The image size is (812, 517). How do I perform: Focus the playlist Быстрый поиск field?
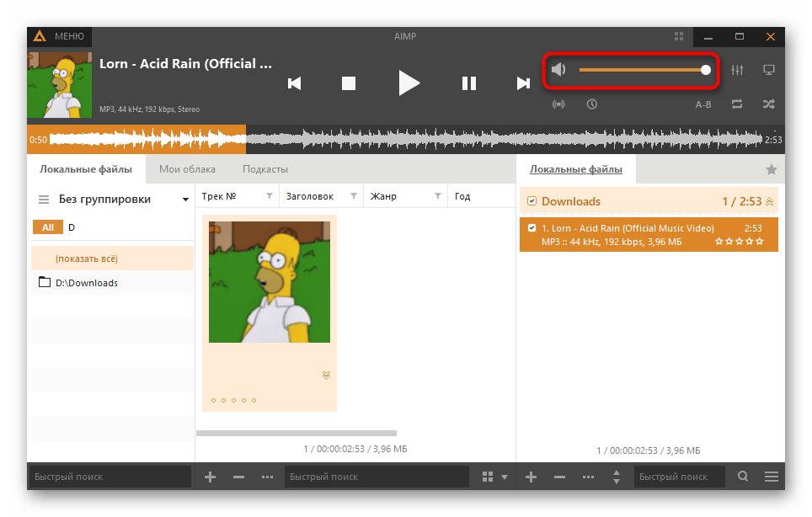(x=680, y=477)
